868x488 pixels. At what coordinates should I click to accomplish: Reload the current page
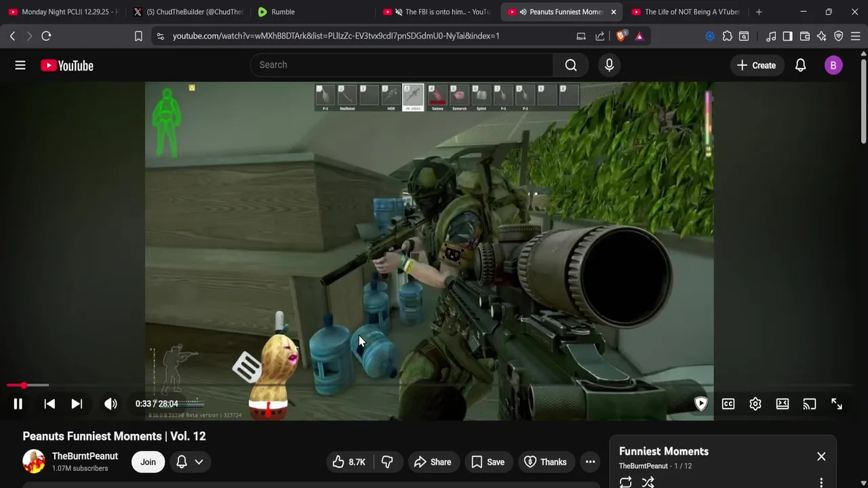click(x=46, y=36)
